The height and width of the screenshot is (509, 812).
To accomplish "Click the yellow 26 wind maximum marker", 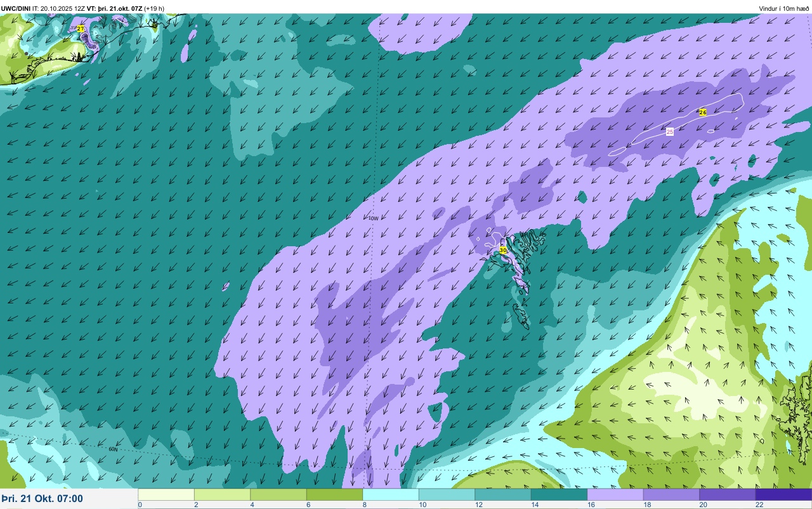I will click(x=702, y=112).
